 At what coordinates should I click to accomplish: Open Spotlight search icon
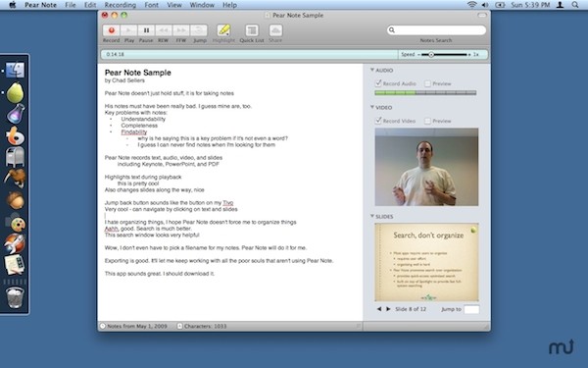point(575,5)
